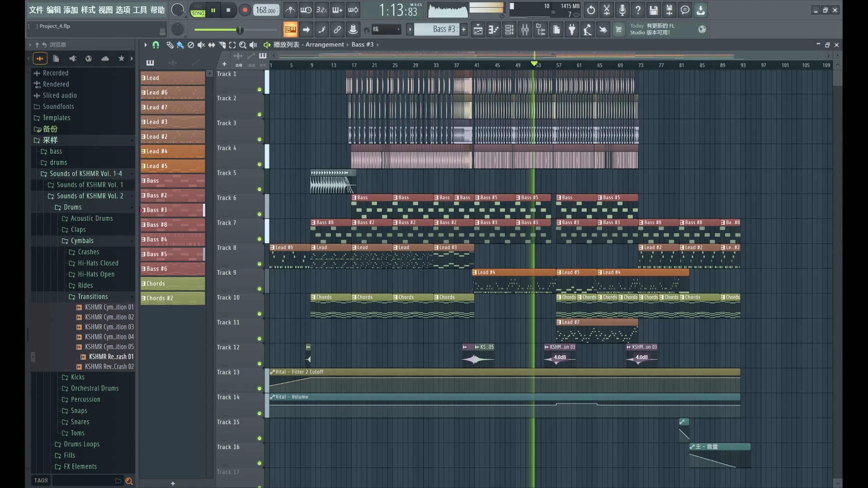Open the snap mode dropdown labeled 线
The height and width of the screenshot is (488, 868).
(x=387, y=30)
